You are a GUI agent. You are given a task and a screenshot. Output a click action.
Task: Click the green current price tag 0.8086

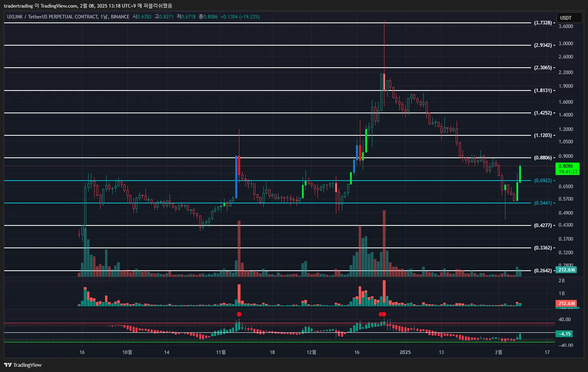tap(567, 169)
